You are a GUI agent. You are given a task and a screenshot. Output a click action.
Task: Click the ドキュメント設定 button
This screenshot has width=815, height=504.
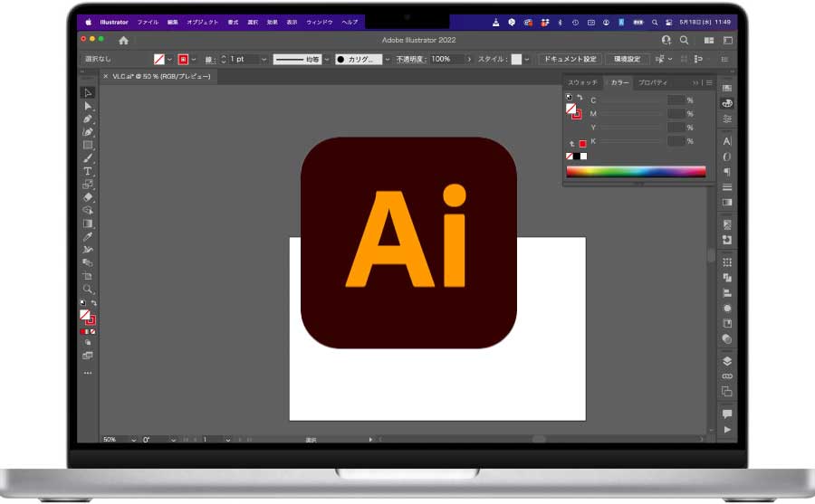[x=569, y=59]
